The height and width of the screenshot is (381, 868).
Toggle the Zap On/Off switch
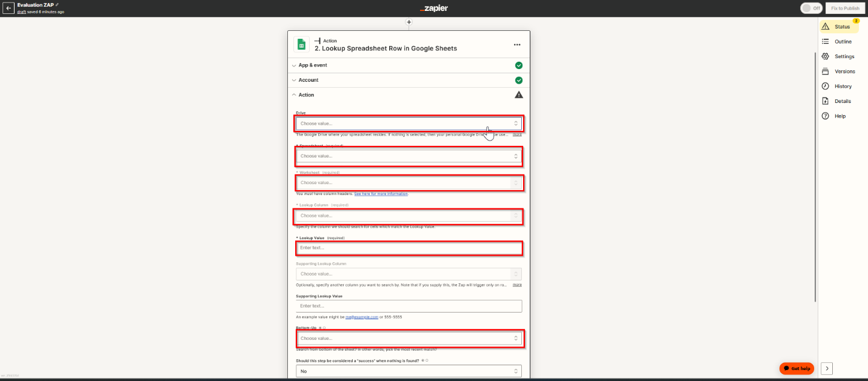click(811, 8)
